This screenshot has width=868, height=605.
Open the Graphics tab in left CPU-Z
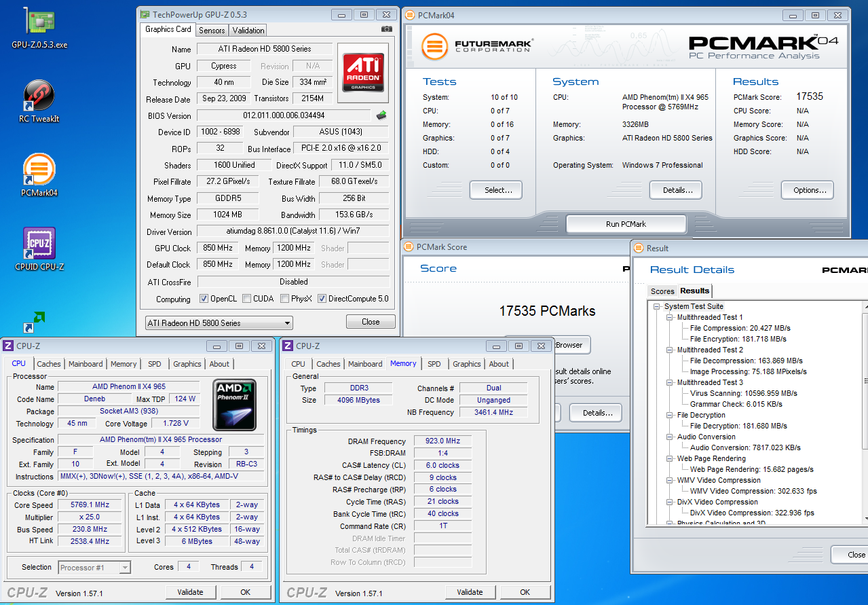[187, 364]
